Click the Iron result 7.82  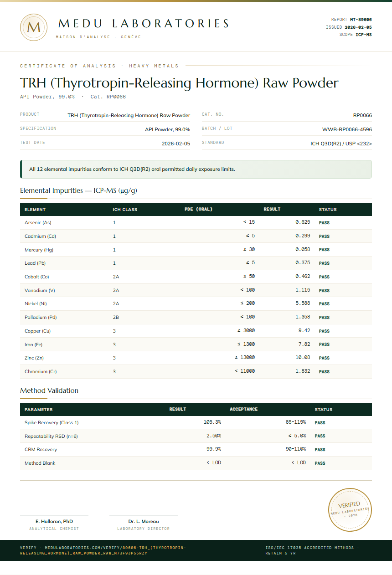pyautogui.click(x=304, y=344)
